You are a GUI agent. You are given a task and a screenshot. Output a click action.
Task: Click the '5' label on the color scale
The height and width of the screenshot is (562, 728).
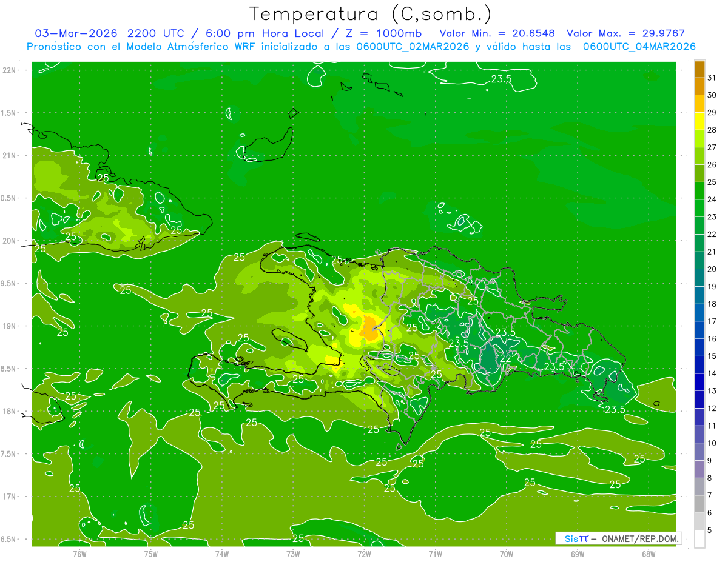click(710, 530)
